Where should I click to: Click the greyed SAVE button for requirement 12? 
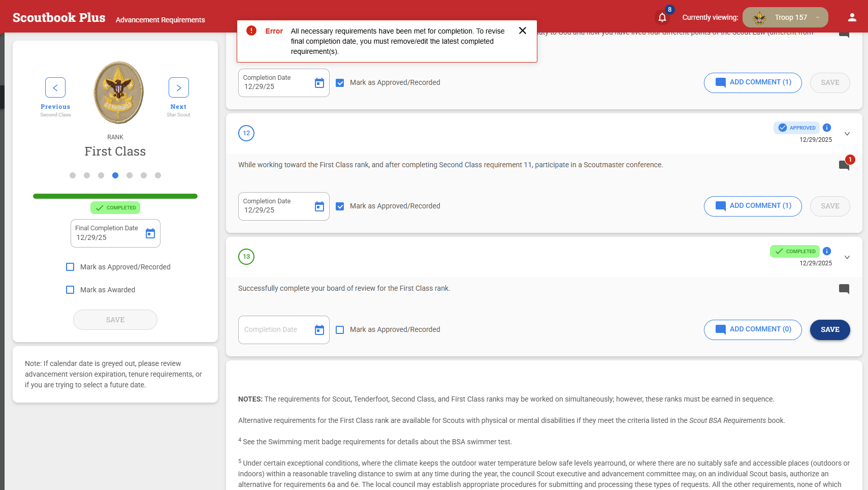tap(830, 206)
